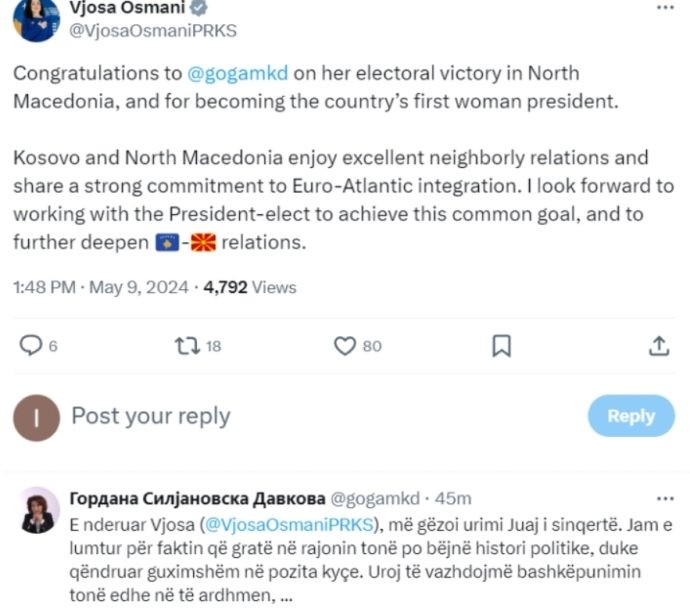This screenshot has height=608, width=690.
Task: Like the tweet with heart icon
Action: tap(345, 346)
